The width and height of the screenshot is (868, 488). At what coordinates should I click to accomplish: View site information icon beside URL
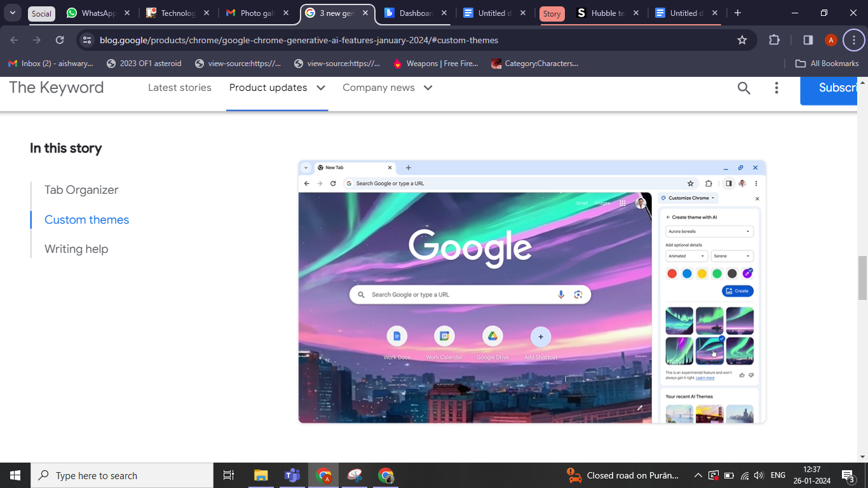tap(87, 40)
